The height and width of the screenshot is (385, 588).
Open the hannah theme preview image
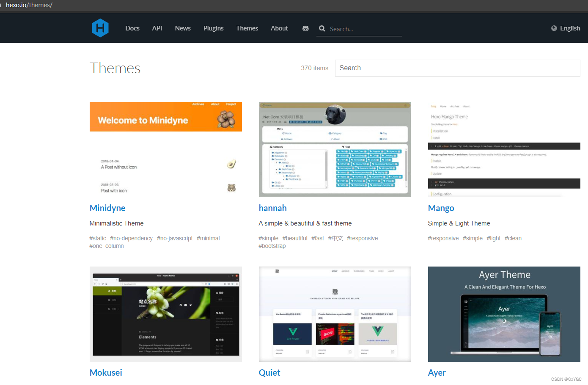(x=335, y=149)
